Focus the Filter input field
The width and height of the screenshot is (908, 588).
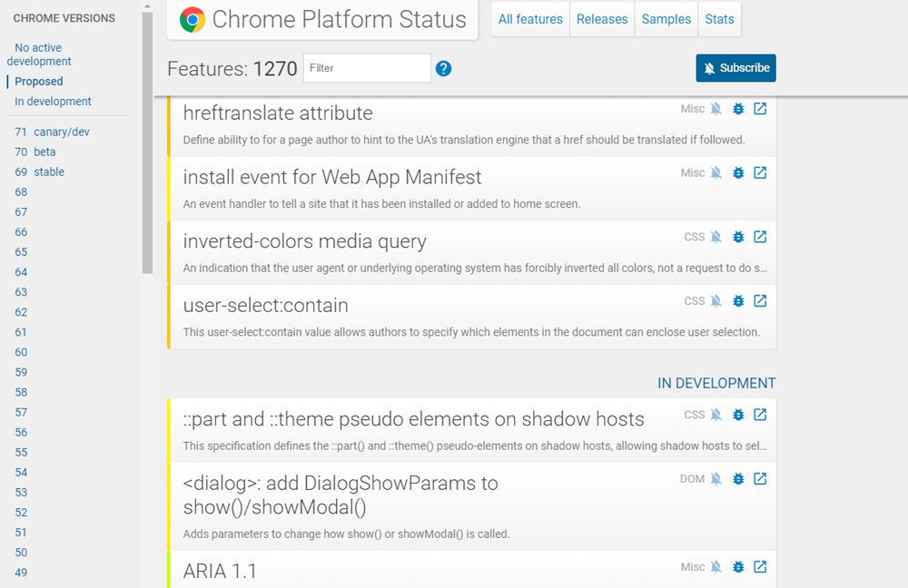(x=367, y=68)
